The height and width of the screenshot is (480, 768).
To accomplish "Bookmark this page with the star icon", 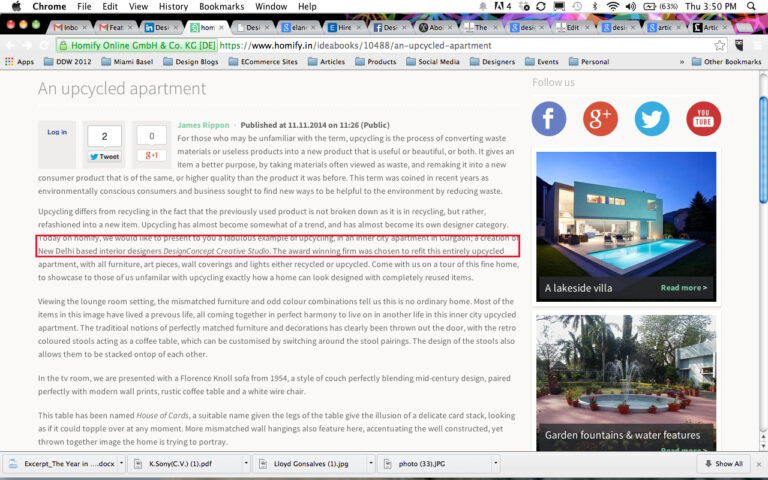I will [720, 46].
